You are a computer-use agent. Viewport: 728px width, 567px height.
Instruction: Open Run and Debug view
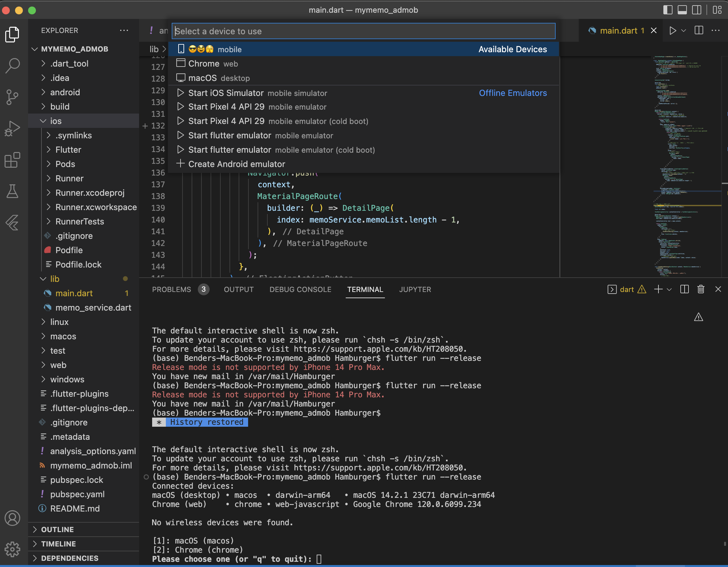[x=12, y=129]
